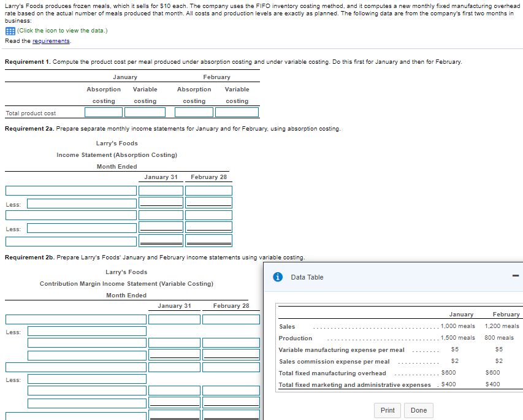Select February Absorption costing product cost field
This screenshot has height=420, width=523.
(x=194, y=112)
